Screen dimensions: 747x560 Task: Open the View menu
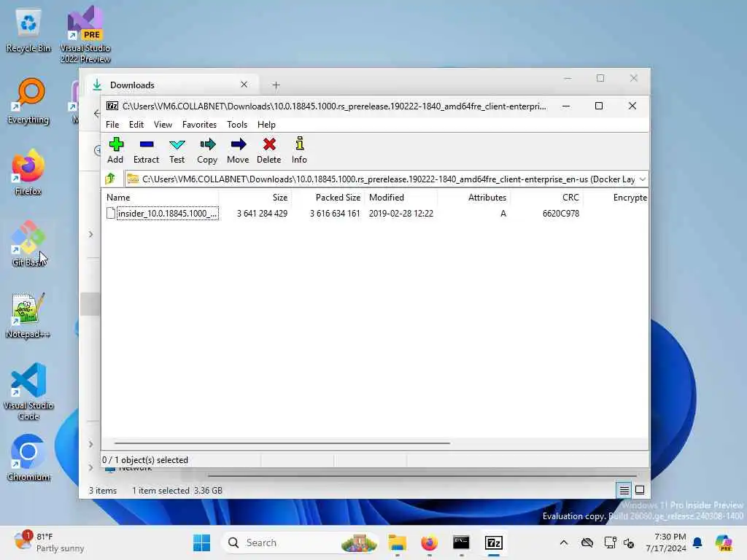point(163,124)
